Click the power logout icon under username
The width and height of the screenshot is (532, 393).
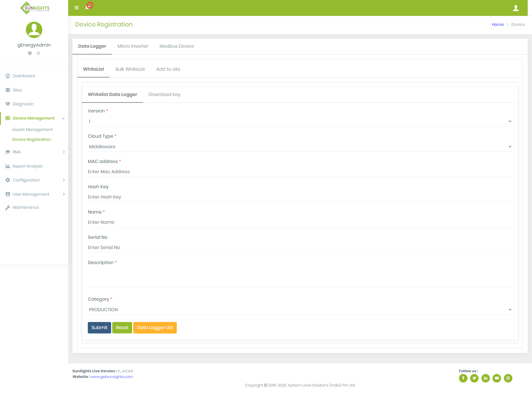pyautogui.click(x=38, y=53)
